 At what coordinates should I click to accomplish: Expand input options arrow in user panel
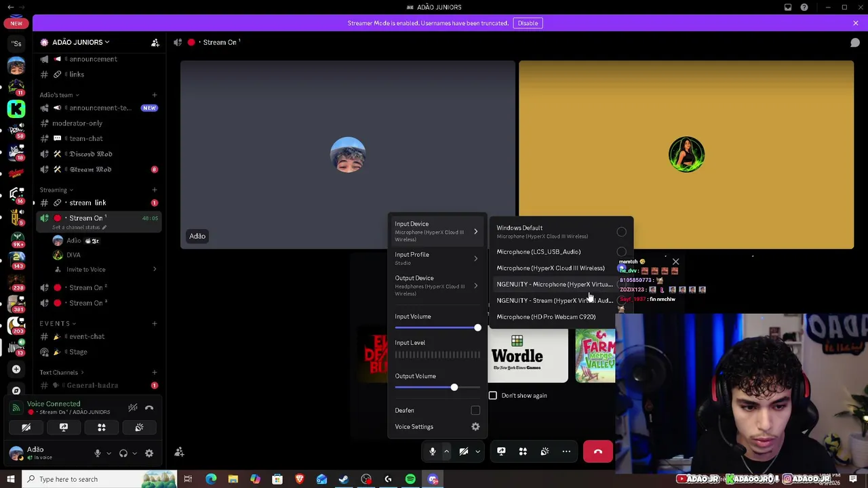(108, 453)
